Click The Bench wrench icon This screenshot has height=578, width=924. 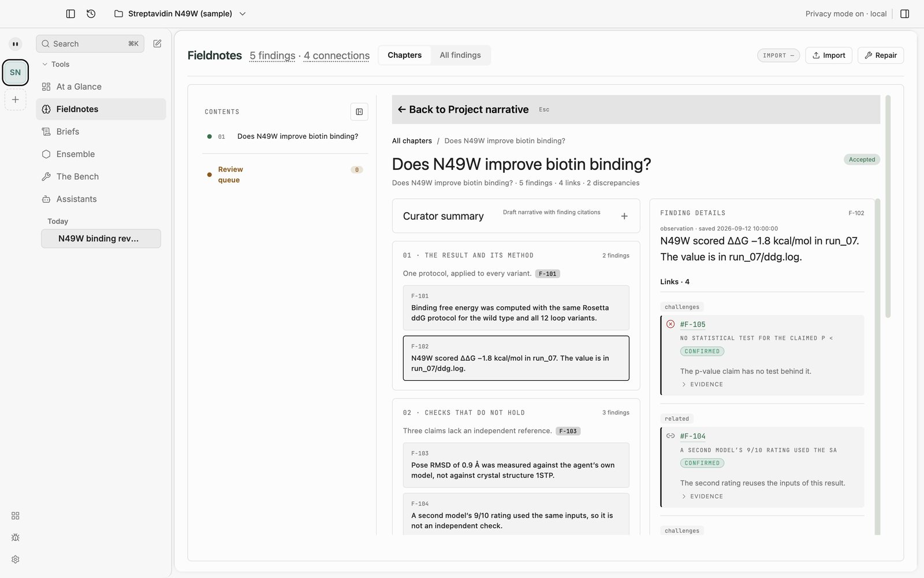[46, 177]
